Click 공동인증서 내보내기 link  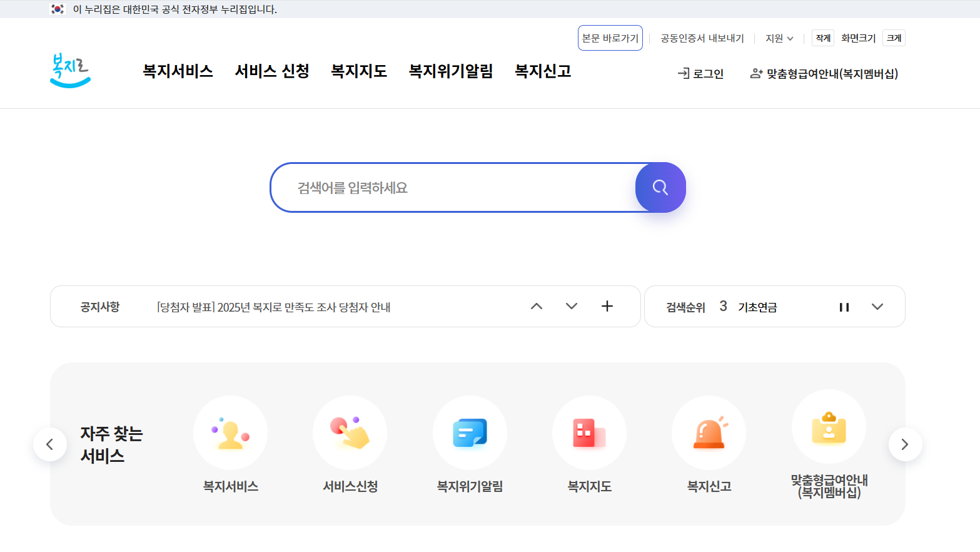(x=702, y=38)
